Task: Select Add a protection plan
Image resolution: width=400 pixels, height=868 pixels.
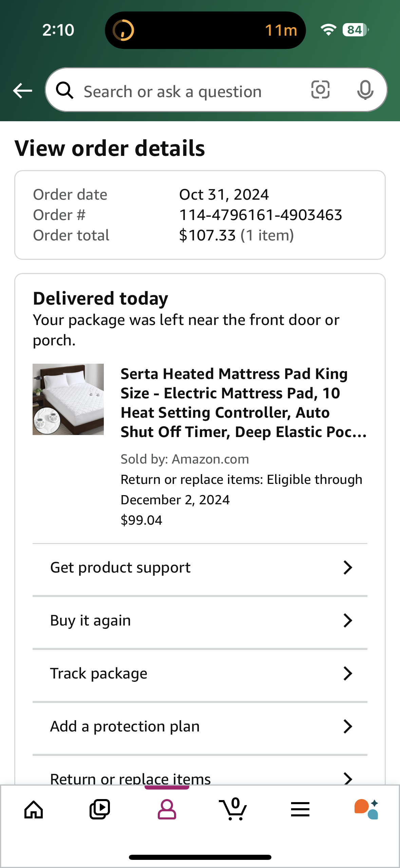Action: [x=200, y=726]
